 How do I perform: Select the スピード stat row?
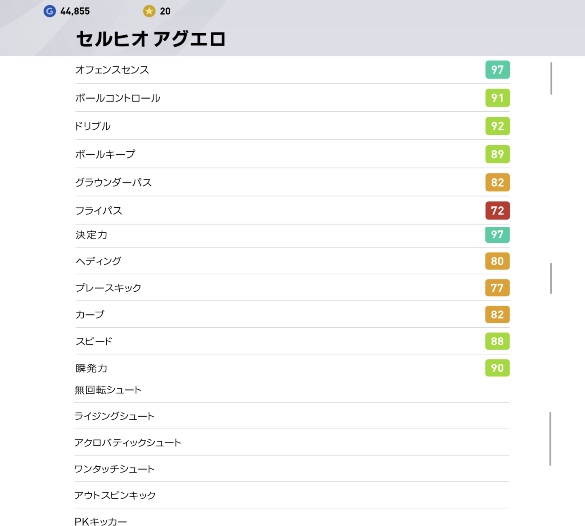coord(292,341)
